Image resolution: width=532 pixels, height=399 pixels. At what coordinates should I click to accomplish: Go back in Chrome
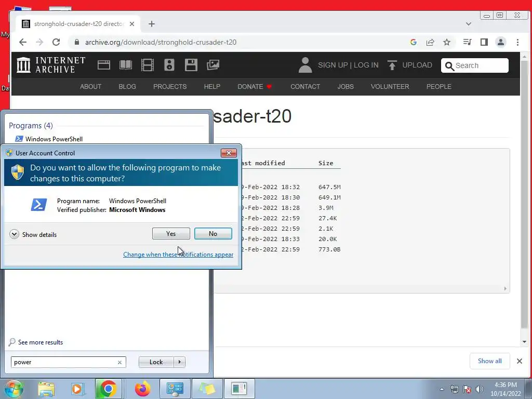(x=23, y=42)
